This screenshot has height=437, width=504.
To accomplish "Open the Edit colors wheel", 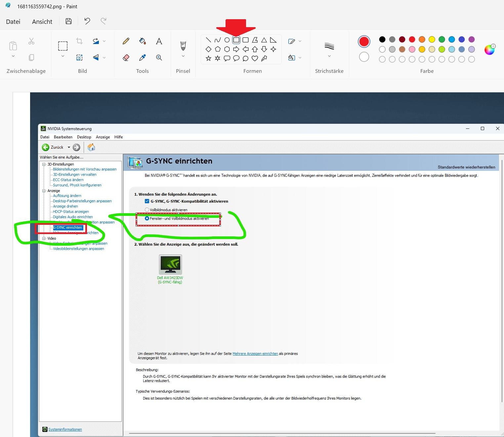I will (489, 49).
